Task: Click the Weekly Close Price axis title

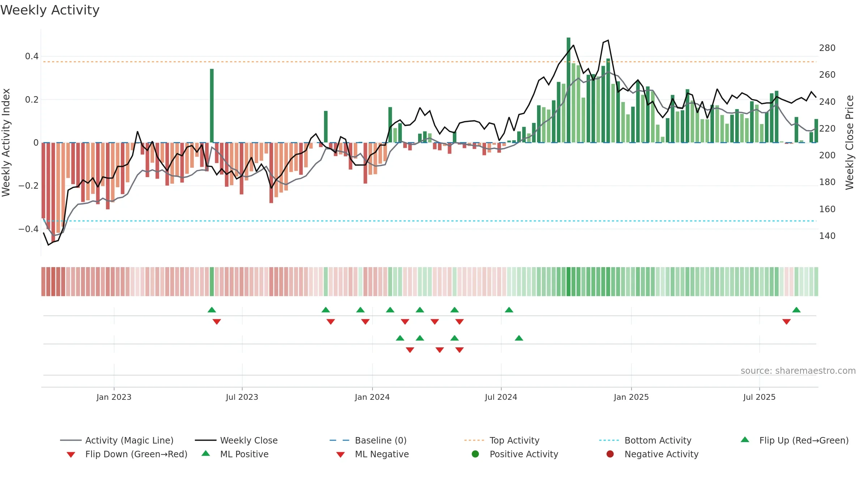Action: click(850, 142)
